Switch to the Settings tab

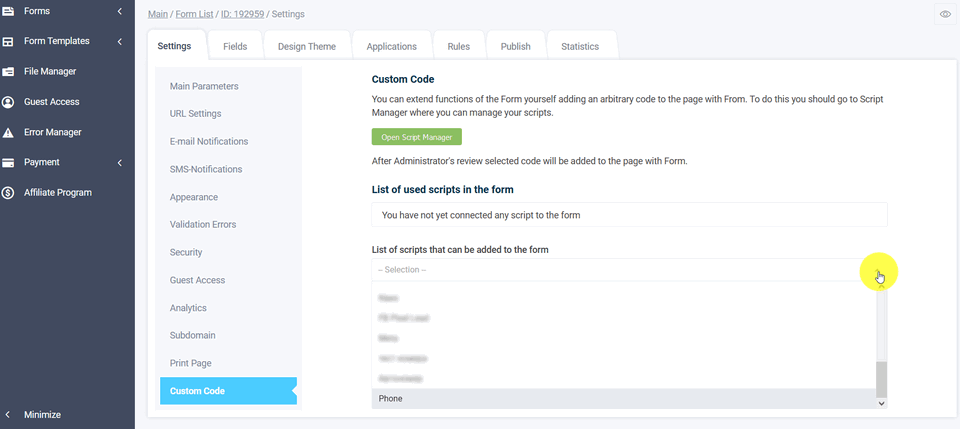[x=174, y=46]
